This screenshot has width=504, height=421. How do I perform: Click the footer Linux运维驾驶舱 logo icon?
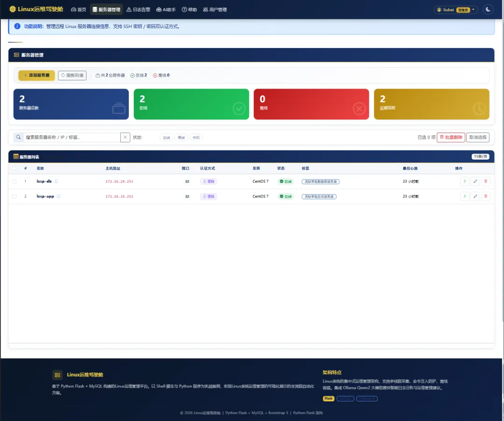[x=57, y=375]
